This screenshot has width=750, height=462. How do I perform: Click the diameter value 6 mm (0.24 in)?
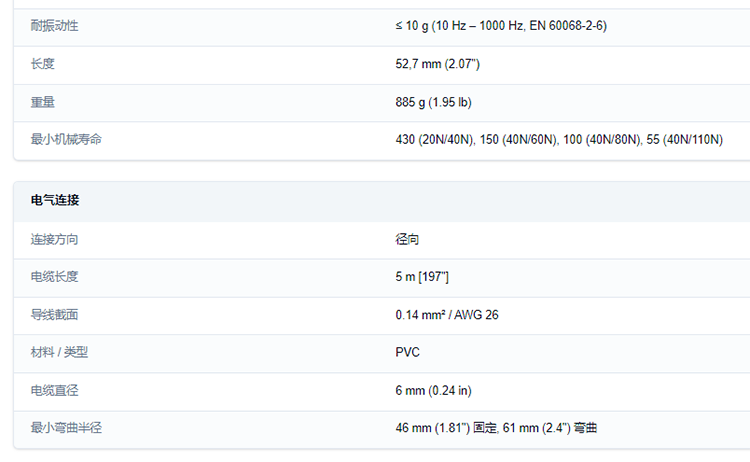(433, 390)
